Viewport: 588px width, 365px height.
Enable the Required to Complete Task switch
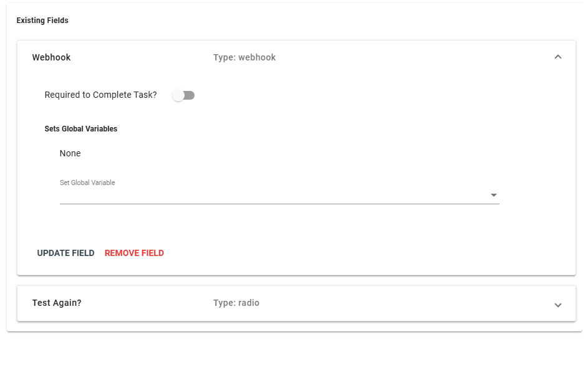click(x=183, y=95)
